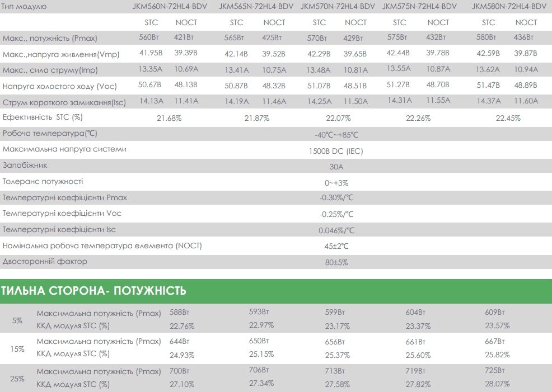
Task: Select the 30A fuse rating value
Action: (x=336, y=167)
